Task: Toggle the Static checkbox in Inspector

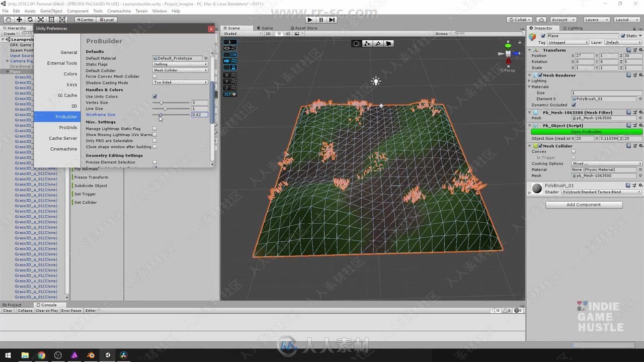Action: click(x=623, y=36)
